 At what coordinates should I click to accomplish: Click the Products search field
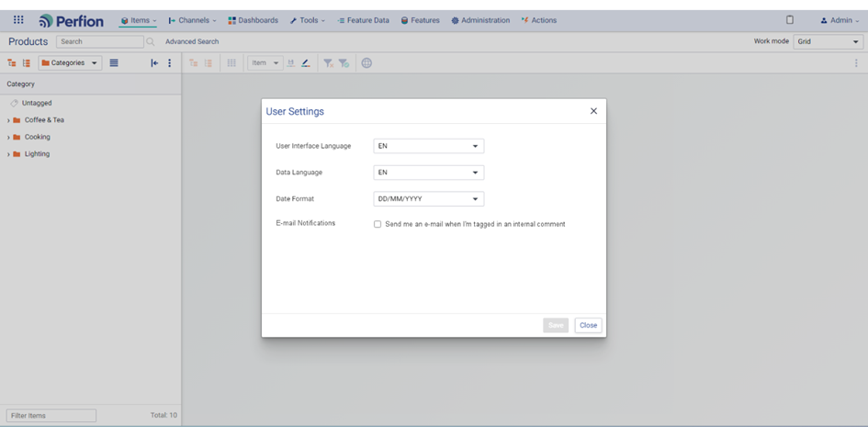pyautogui.click(x=99, y=41)
